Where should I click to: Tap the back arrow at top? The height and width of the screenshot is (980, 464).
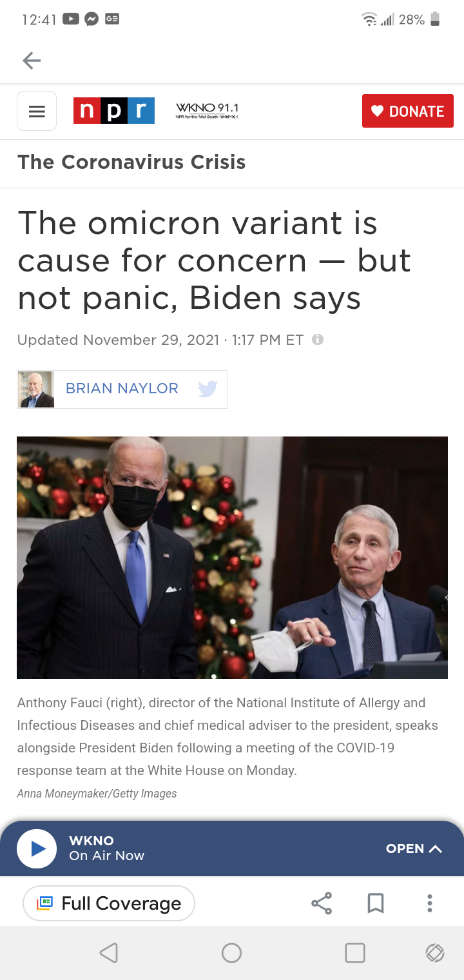pyautogui.click(x=32, y=61)
